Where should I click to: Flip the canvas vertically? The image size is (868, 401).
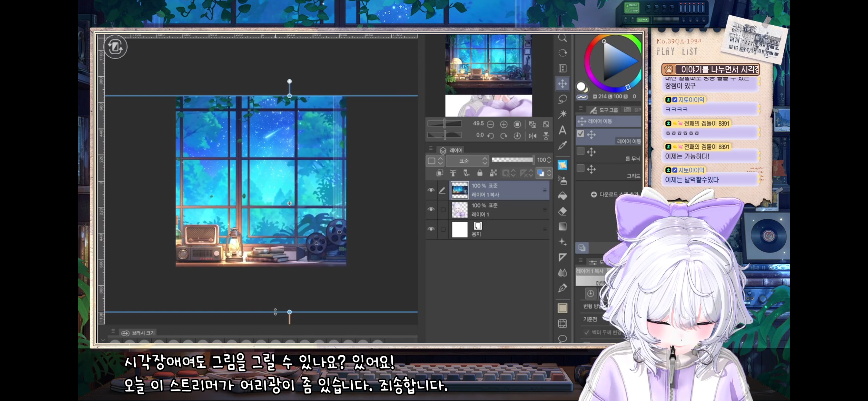click(546, 136)
